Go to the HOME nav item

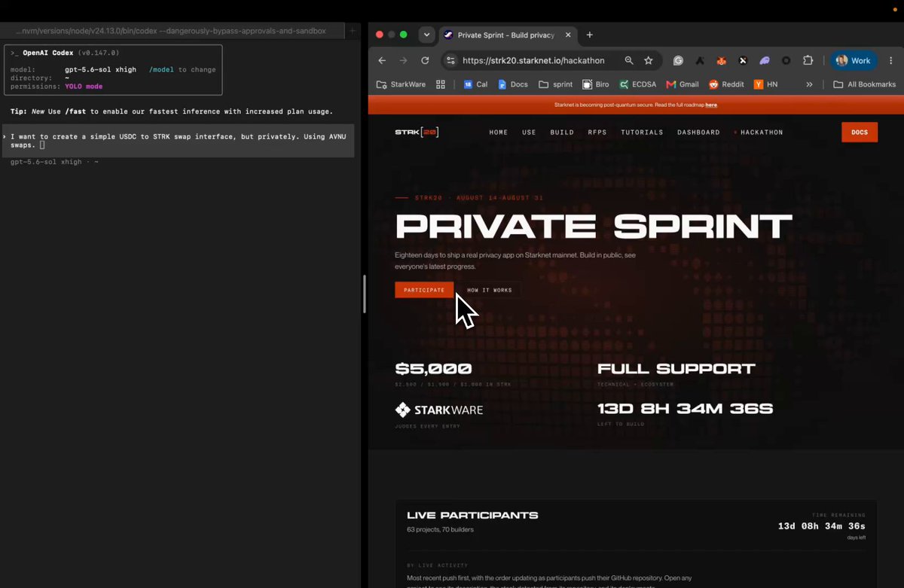[499, 133]
